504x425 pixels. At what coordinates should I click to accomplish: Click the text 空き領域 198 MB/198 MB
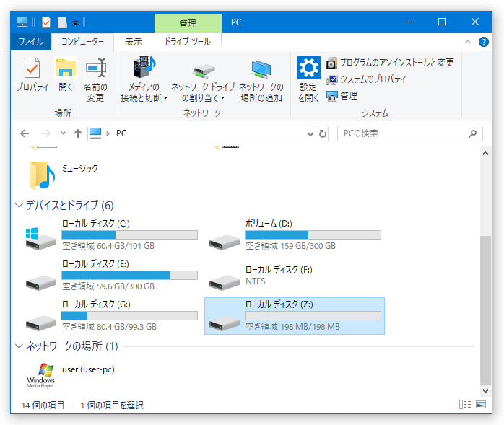293,327
